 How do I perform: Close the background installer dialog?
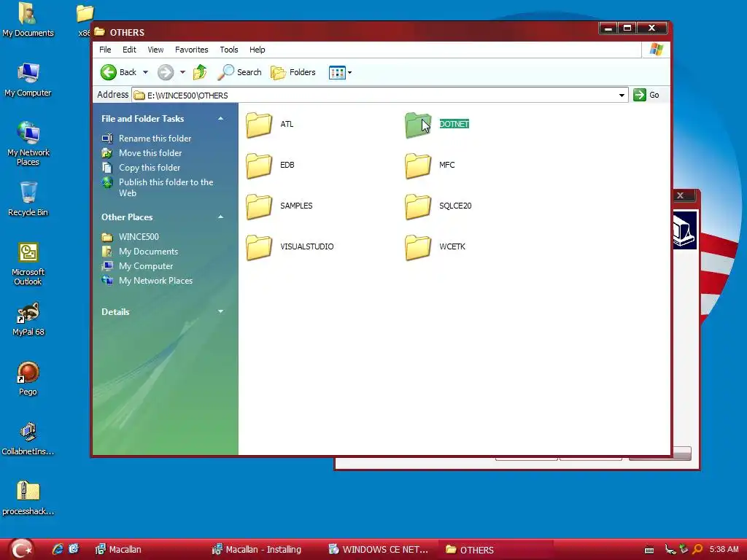[x=681, y=195]
